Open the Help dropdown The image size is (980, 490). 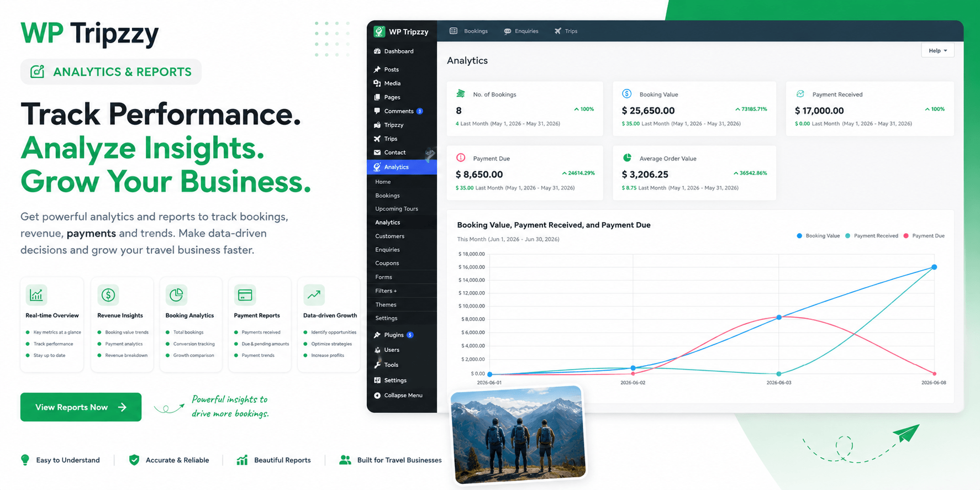[937, 51]
